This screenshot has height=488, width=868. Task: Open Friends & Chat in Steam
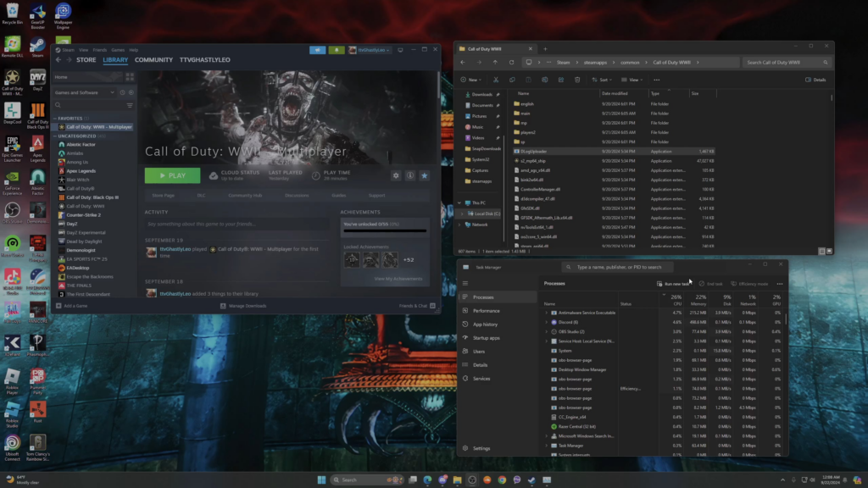[x=417, y=306]
